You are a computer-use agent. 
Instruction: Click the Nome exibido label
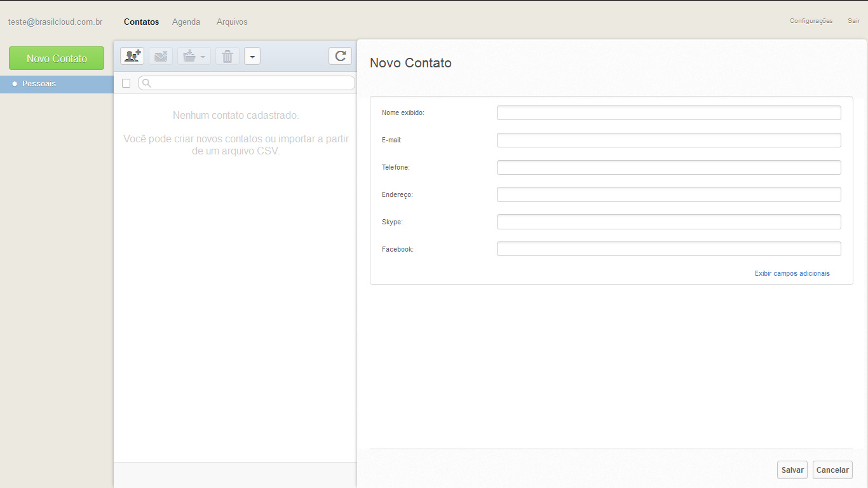tap(403, 112)
